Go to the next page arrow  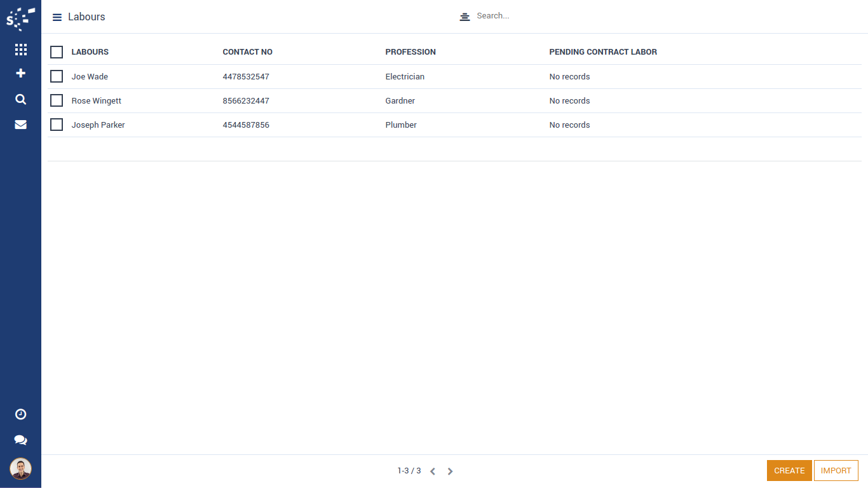(450, 471)
